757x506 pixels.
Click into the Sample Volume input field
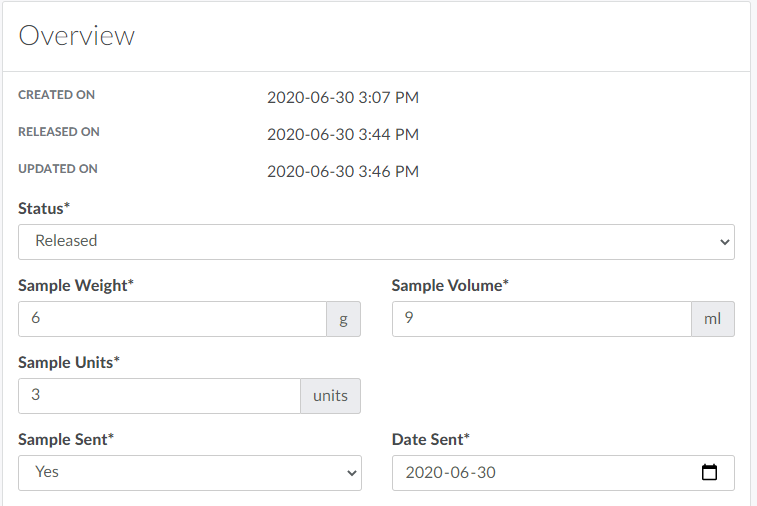click(540, 319)
